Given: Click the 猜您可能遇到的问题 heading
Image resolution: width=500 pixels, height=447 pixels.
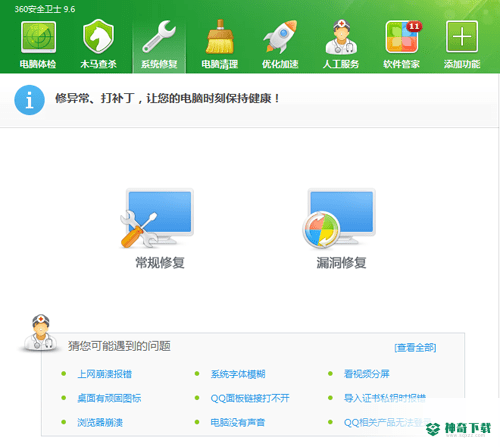Looking at the screenshot, I should click(119, 346).
